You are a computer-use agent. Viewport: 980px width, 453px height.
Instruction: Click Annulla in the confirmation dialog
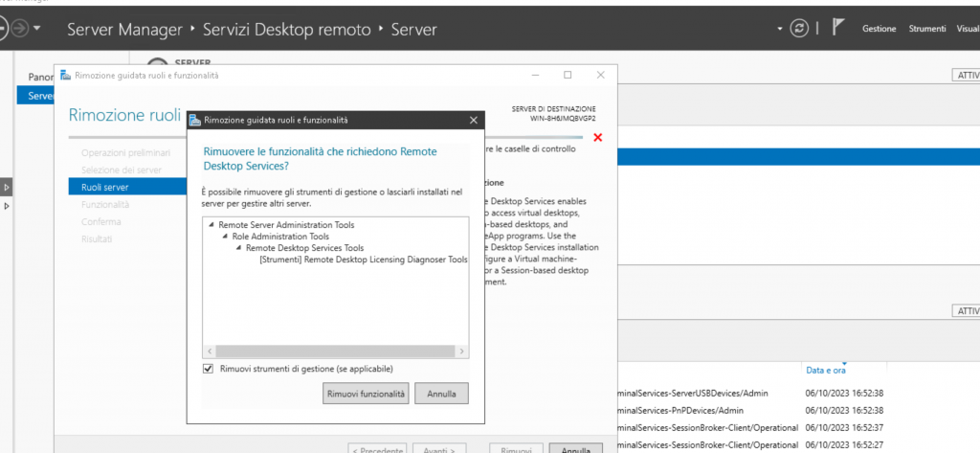(x=441, y=393)
